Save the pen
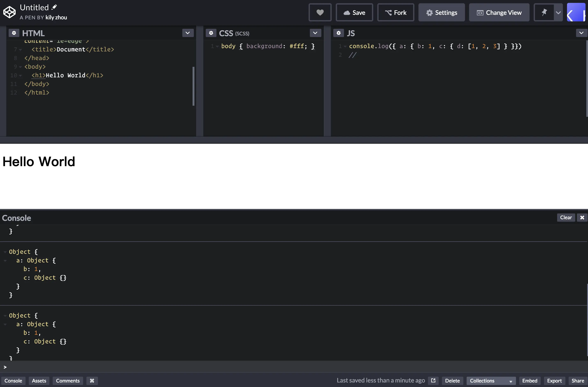This screenshot has height=387, width=588. coord(354,12)
